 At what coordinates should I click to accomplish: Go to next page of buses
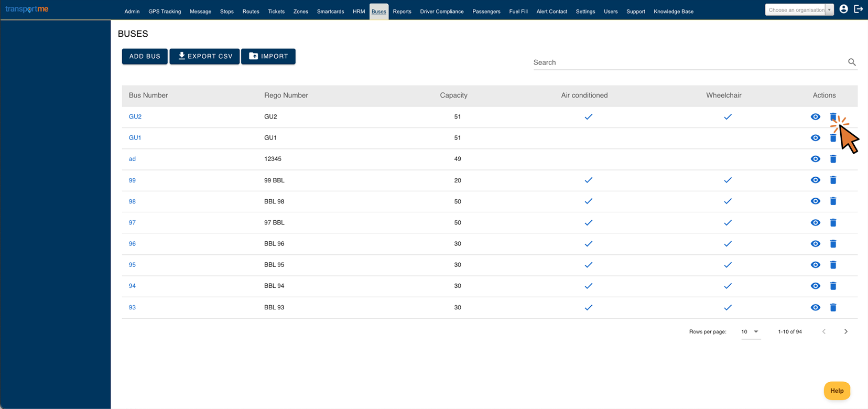pyautogui.click(x=845, y=331)
